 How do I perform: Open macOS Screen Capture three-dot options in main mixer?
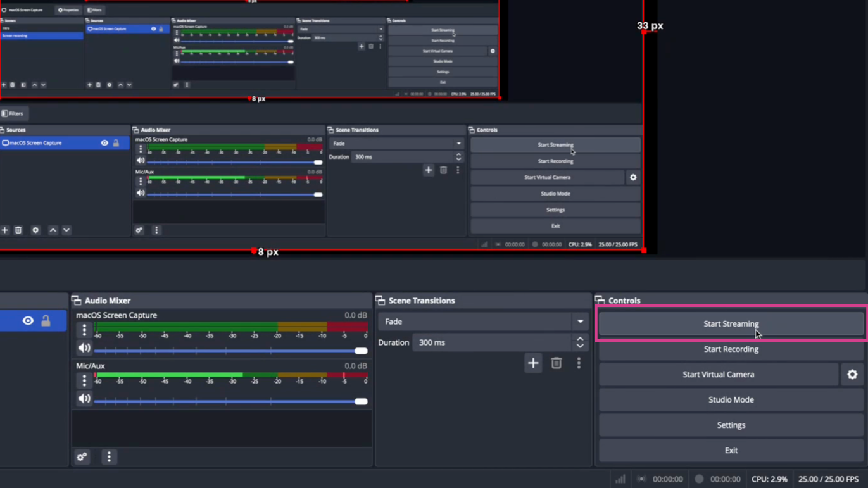coord(84,330)
